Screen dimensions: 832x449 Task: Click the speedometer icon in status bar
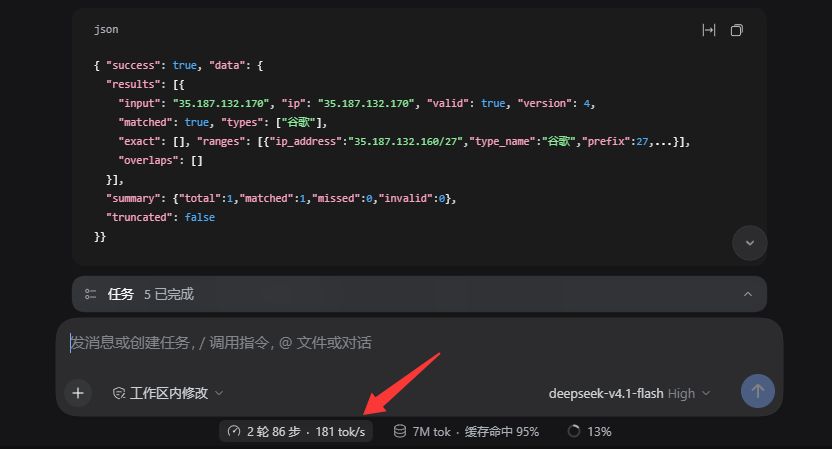tap(234, 431)
